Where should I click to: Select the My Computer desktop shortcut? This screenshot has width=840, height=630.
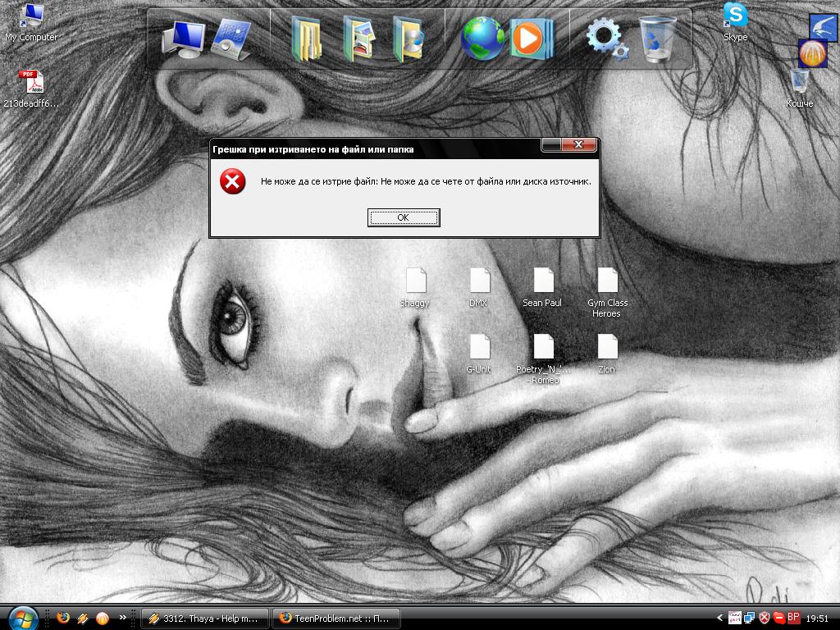[31, 22]
